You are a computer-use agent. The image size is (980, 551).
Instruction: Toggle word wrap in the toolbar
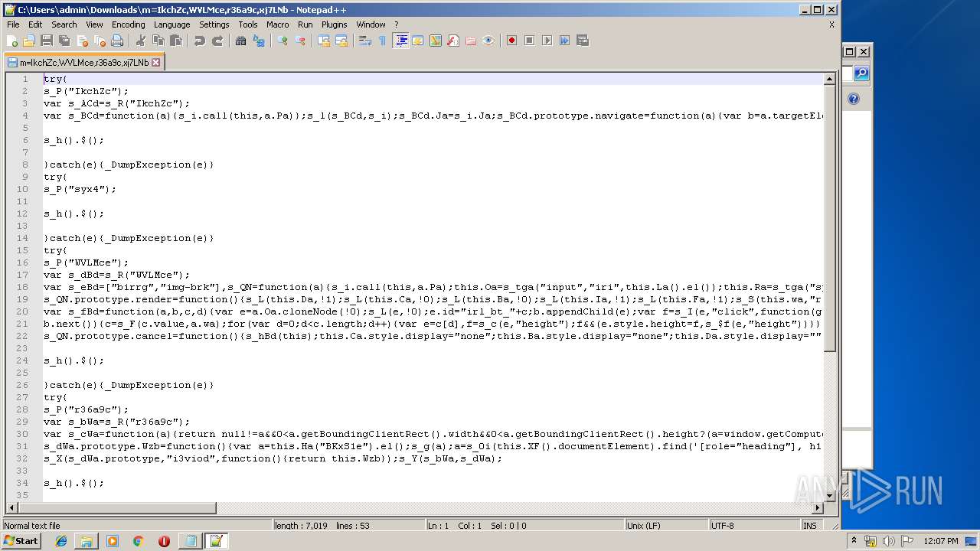point(364,41)
